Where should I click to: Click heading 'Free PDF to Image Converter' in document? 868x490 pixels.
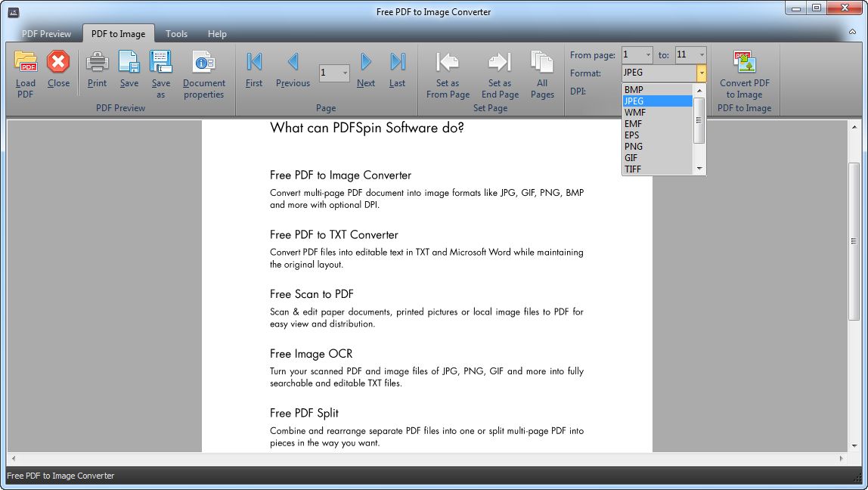click(x=340, y=175)
